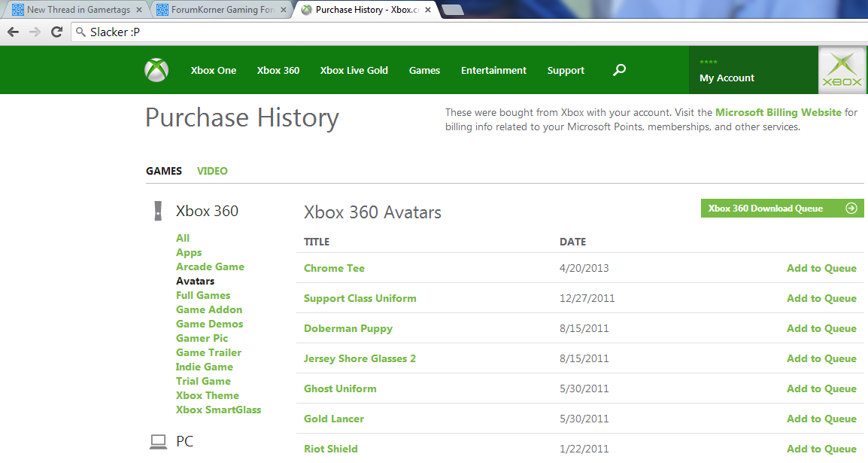Add Gold Lancer to queue
Image resolution: width=868 pixels, height=463 pixels.
pyautogui.click(x=821, y=419)
